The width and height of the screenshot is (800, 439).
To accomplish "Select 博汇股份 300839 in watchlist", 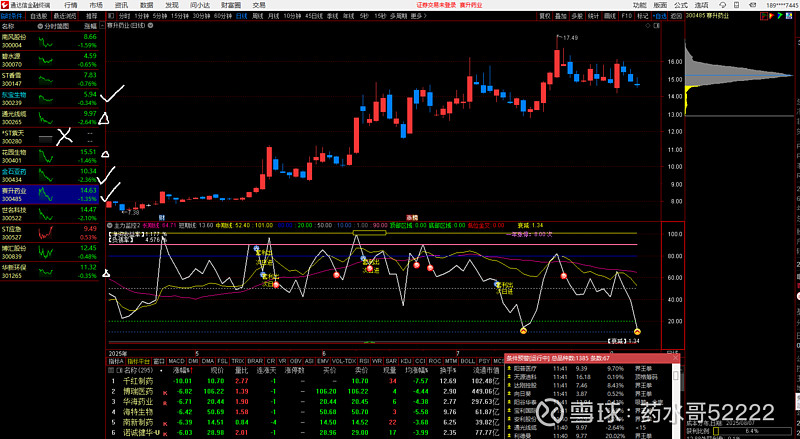I will (49, 252).
